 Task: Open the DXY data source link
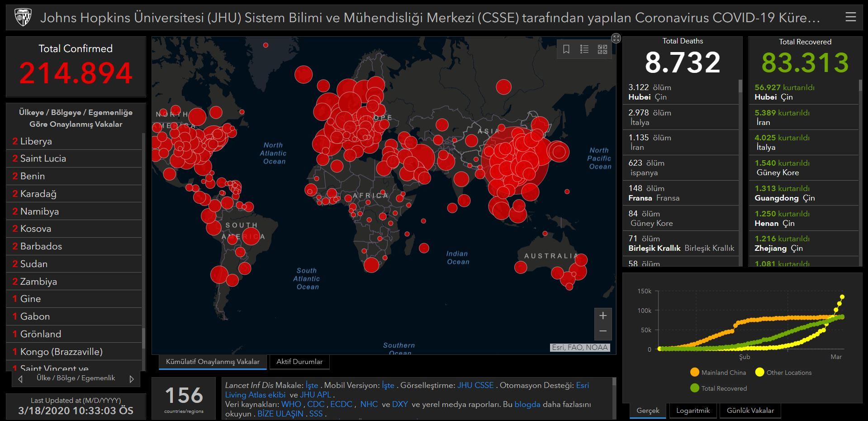point(400,404)
